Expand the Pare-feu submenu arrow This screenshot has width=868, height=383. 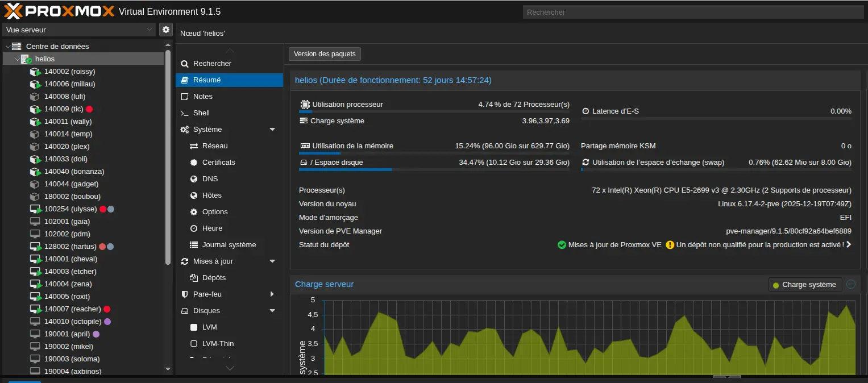273,294
